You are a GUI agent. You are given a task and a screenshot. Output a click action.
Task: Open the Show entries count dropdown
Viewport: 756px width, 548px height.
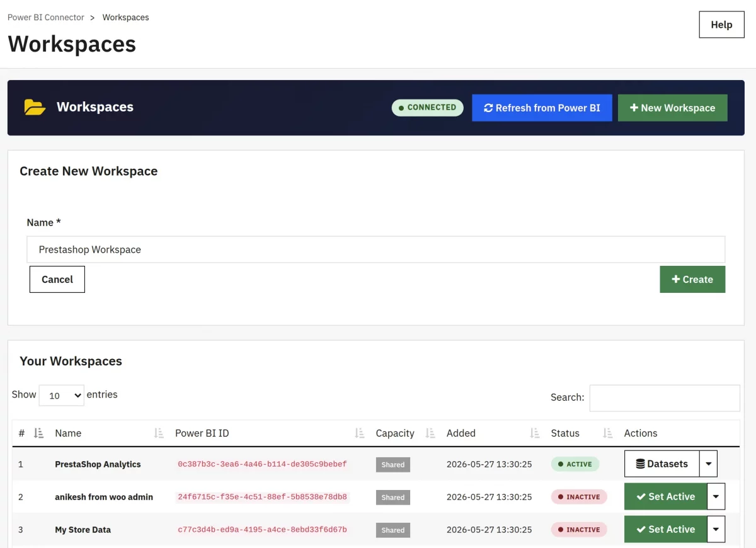tap(62, 395)
